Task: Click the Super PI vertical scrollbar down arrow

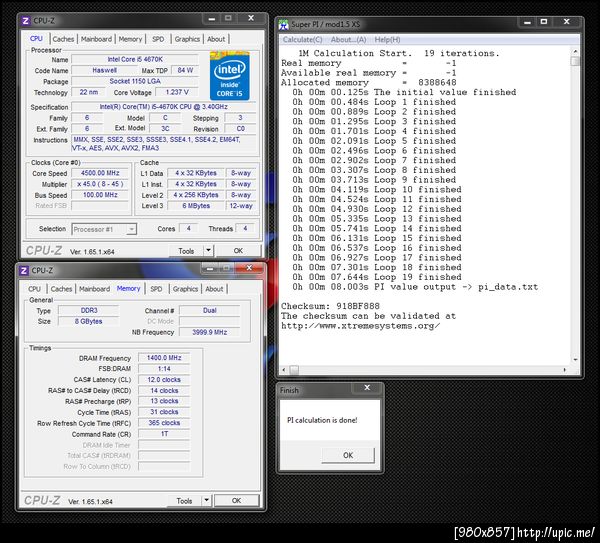Action: (575, 360)
